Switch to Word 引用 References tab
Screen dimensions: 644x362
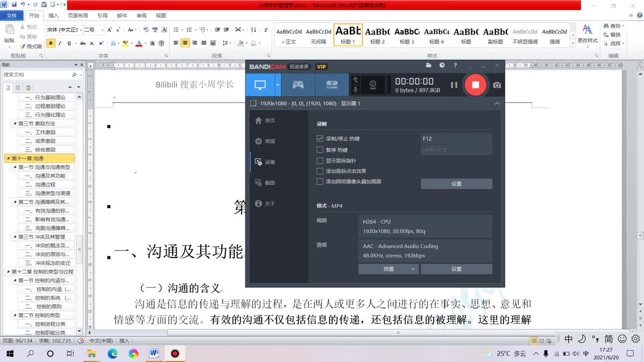(102, 16)
